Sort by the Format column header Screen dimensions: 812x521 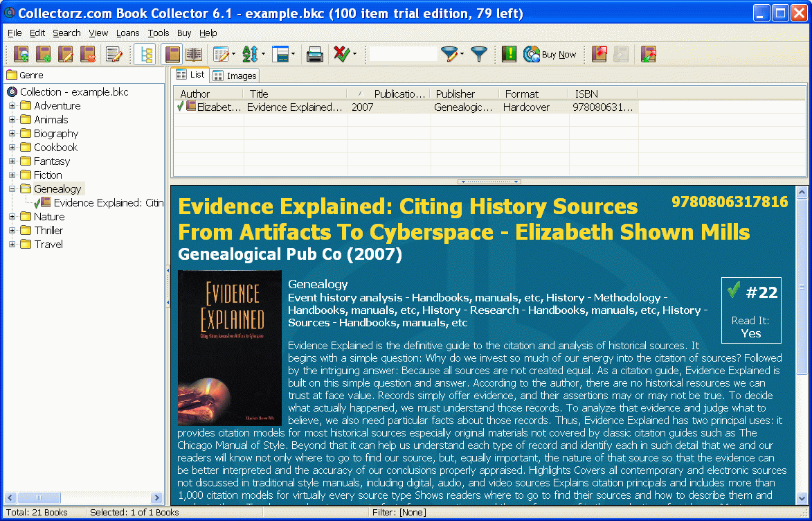[x=534, y=94]
